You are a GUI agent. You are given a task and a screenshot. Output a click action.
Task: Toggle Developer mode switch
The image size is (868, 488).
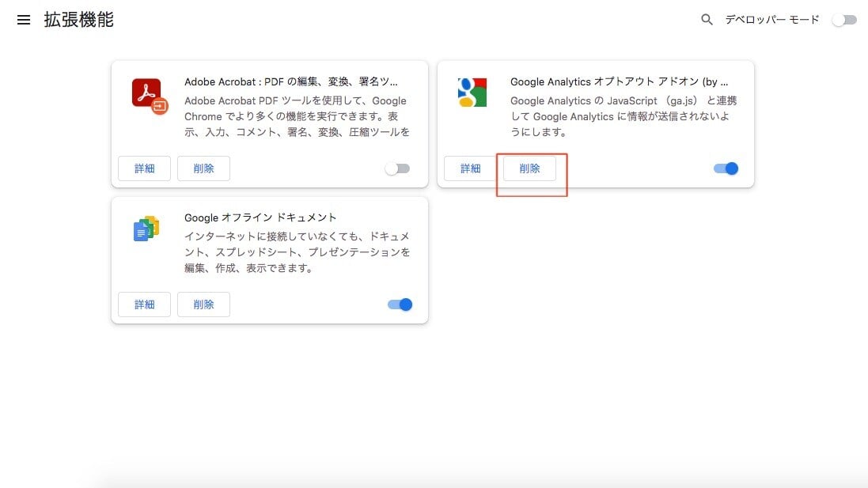pos(845,20)
